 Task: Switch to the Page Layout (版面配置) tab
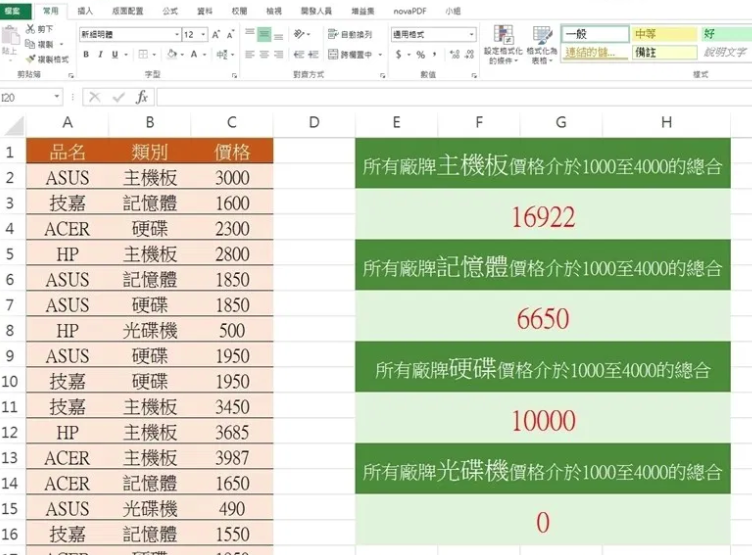tap(128, 11)
